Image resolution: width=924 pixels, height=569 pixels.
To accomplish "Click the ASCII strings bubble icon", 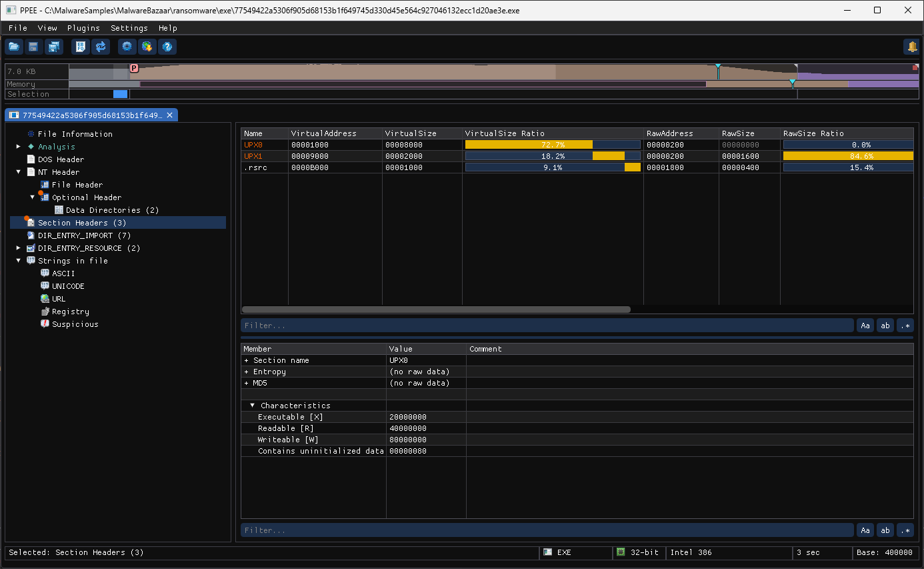I will [x=45, y=273].
